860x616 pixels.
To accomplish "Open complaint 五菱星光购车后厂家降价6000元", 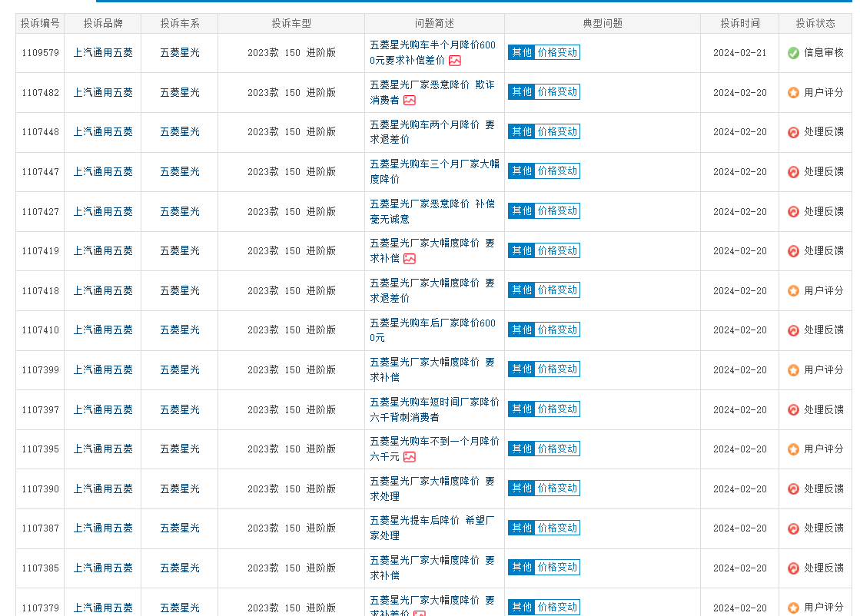I will pyautogui.click(x=432, y=330).
